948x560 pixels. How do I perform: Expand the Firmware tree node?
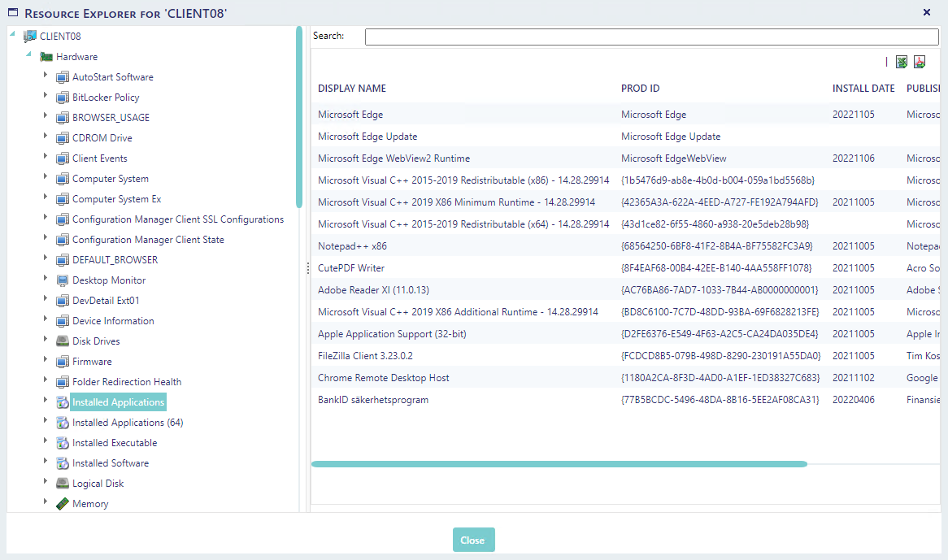[46, 361]
